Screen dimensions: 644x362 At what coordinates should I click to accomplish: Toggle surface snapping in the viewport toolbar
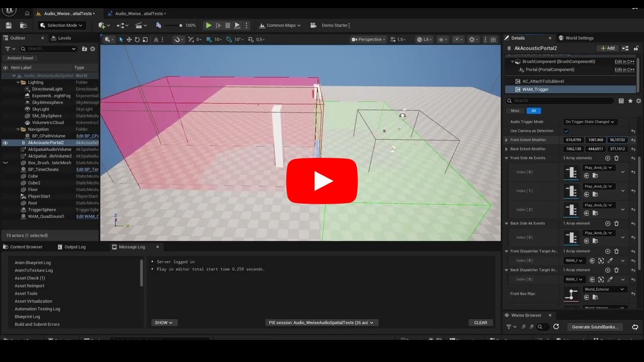178,39
